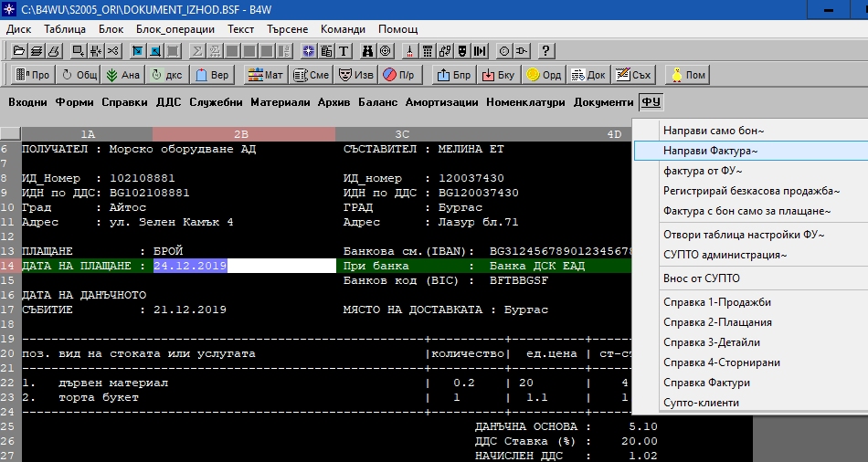Click the blue star toolbar icon
Viewport: 868px width, 462px height.
coord(308,51)
